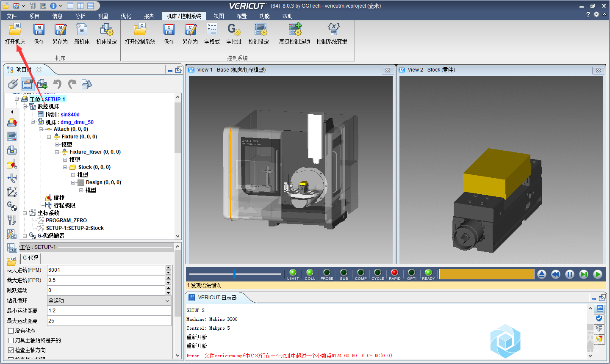The image size is (610, 364).
Task: Toggle the configure panel icon in project tree toolbar
Action: [x=28, y=84]
